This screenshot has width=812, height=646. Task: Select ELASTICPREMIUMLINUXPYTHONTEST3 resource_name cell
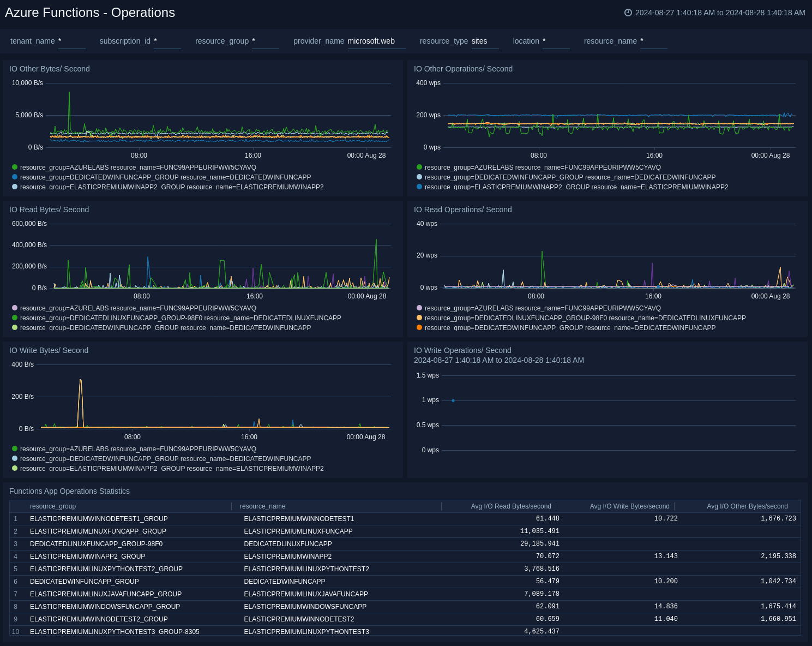click(x=306, y=632)
